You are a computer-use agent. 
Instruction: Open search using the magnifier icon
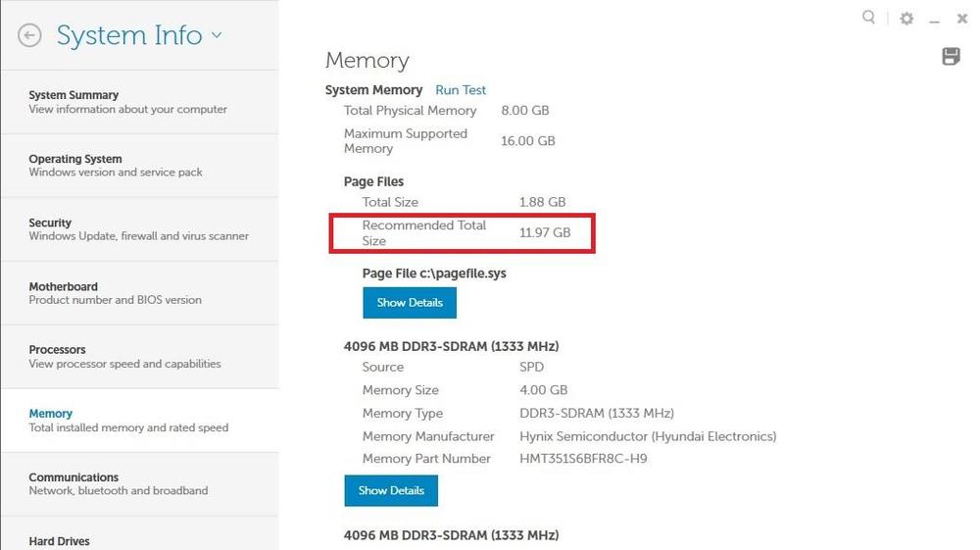click(868, 18)
